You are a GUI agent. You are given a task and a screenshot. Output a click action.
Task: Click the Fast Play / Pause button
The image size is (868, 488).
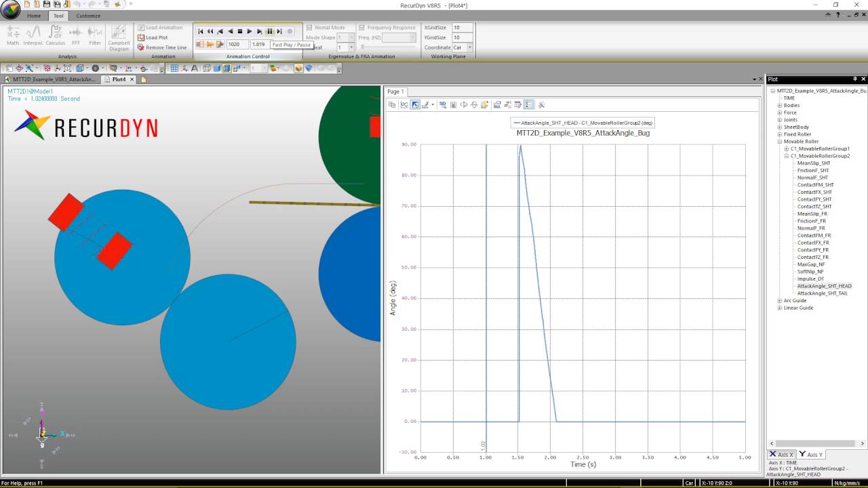coord(269,31)
